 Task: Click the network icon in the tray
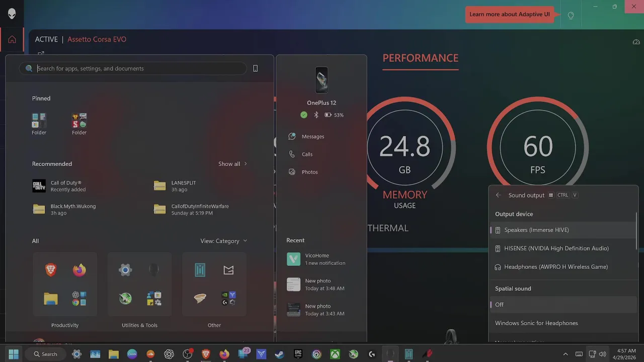(592, 354)
